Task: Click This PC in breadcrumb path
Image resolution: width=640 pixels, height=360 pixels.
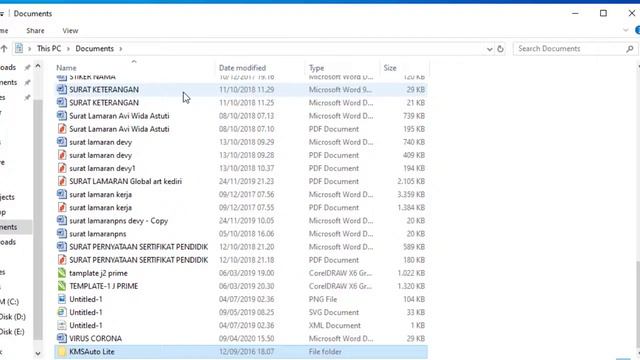Action: click(x=49, y=49)
